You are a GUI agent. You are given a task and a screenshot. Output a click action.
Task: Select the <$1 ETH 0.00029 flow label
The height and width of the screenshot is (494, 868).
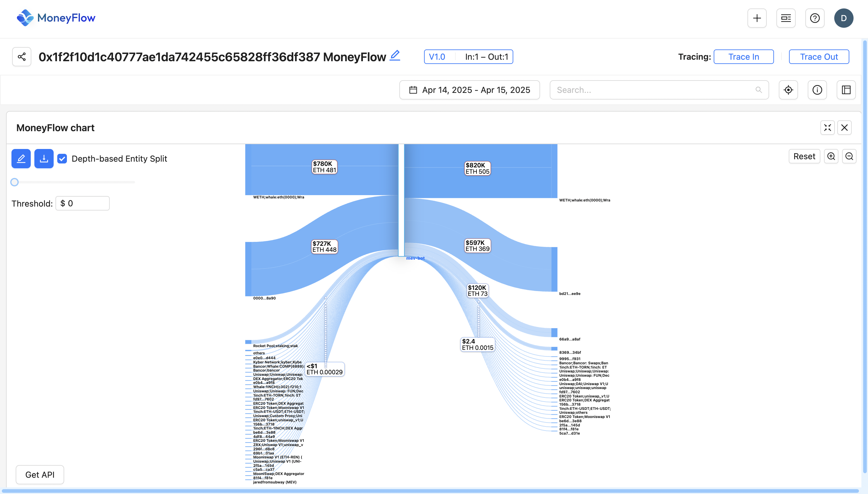tap(325, 369)
